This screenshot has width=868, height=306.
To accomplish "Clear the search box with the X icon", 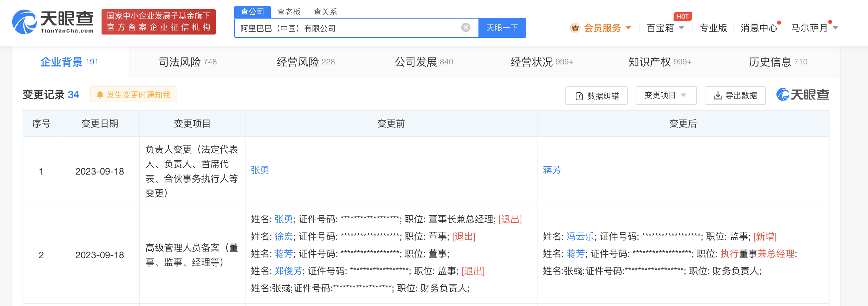I will 466,28.
